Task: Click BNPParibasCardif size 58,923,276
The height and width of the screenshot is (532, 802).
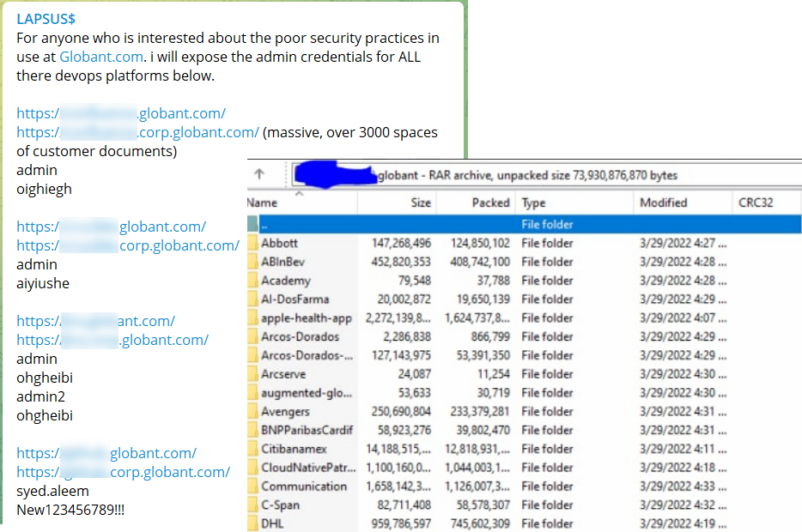Action: 404,430
